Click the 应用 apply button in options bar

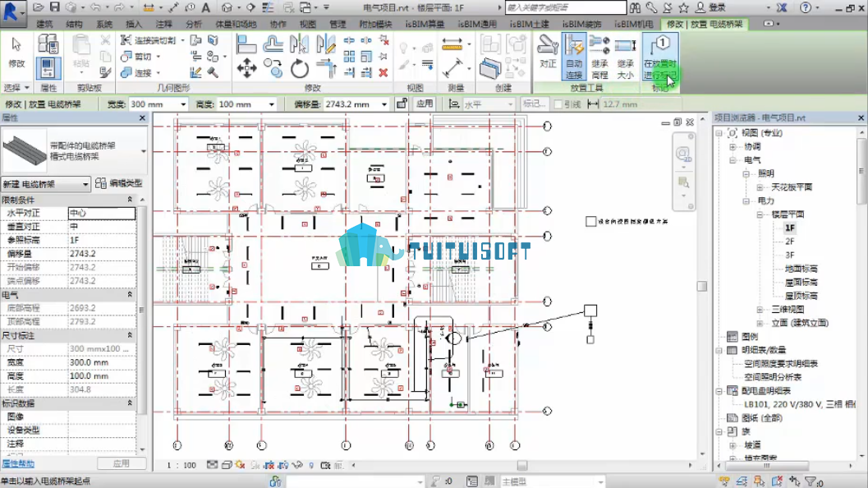(x=425, y=104)
